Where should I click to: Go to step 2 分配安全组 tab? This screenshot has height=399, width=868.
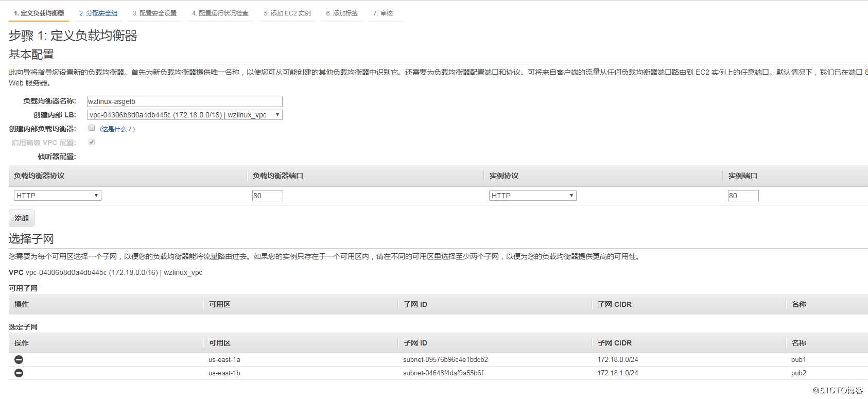(x=98, y=13)
